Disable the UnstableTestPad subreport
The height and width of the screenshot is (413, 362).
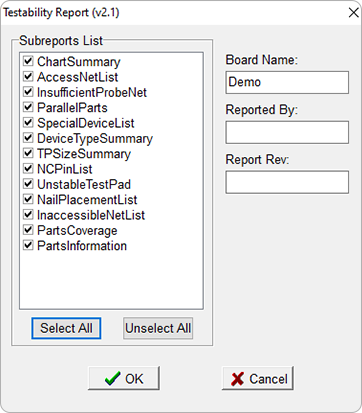point(28,184)
